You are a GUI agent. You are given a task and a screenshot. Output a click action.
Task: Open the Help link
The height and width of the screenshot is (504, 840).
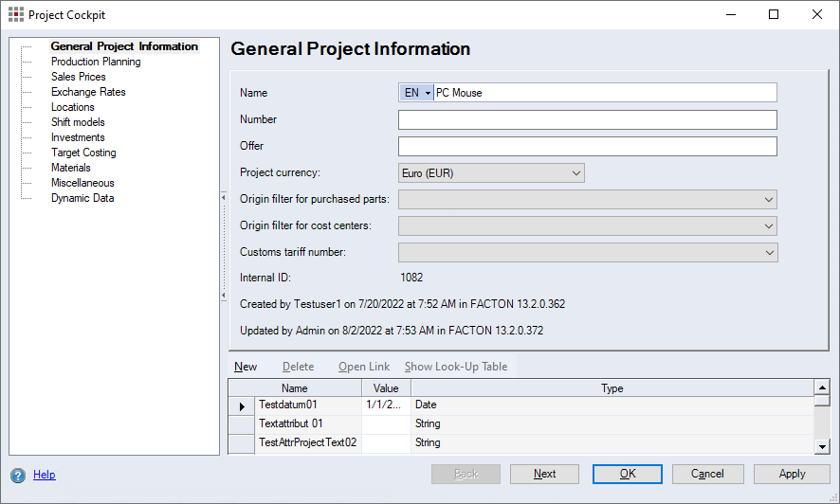tap(45, 476)
